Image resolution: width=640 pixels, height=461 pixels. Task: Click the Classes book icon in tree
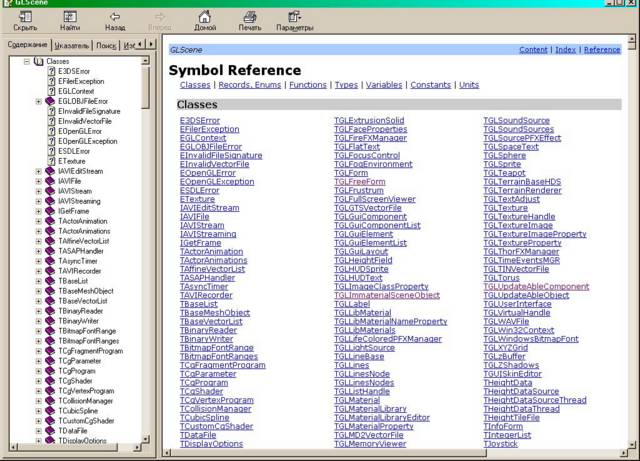(39, 61)
